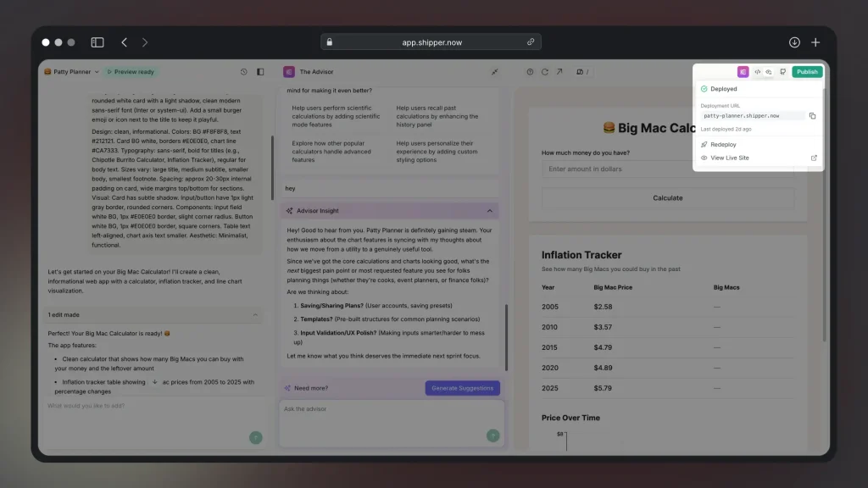Copy the deployment URL
The width and height of the screenshot is (868, 488).
coord(812,116)
